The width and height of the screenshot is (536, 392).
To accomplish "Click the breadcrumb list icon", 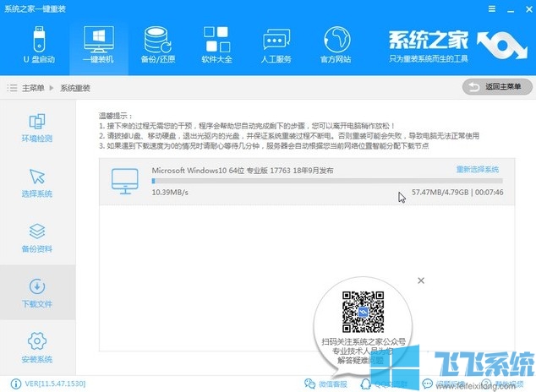I will (x=12, y=88).
